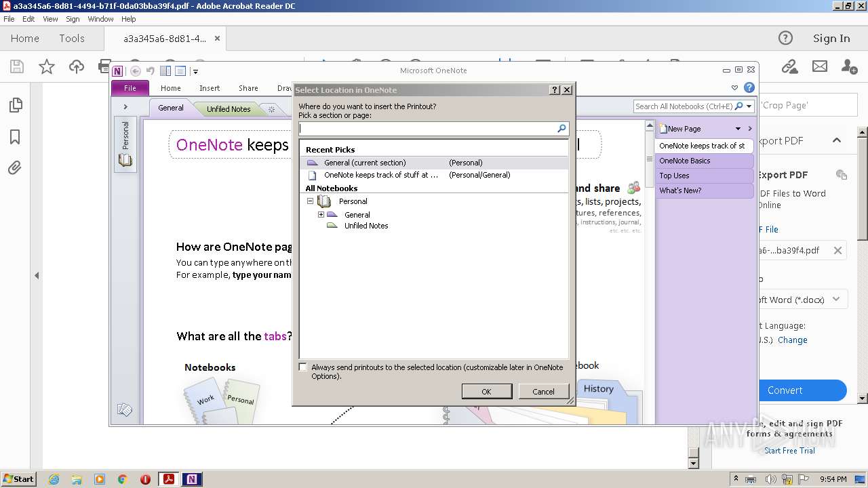The width and height of the screenshot is (868, 488).
Task: Click the Chrome icon in Windows taskbar
Action: pyautogui.click(x=123, y=479)
